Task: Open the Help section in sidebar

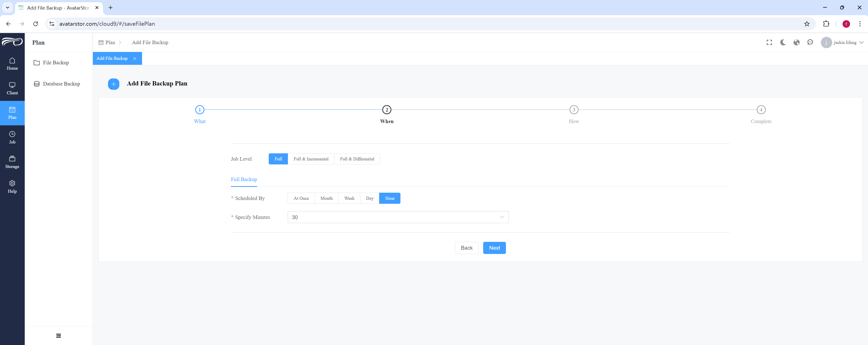Action: click(12, 187)
